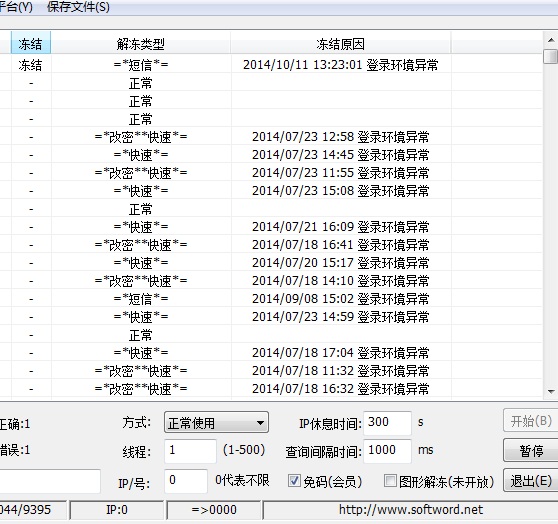Click the 查询间隔时间 field showing 1000
Screen dimensions: 558x524
[387, 451]
